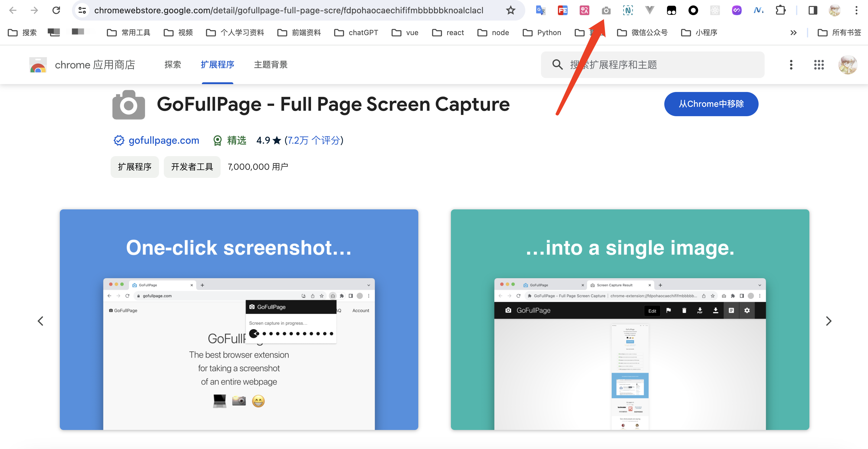Open the black Tampermonkey extension icon
The height and width of the screenshot is (449, 868).
tap(671, 11)
